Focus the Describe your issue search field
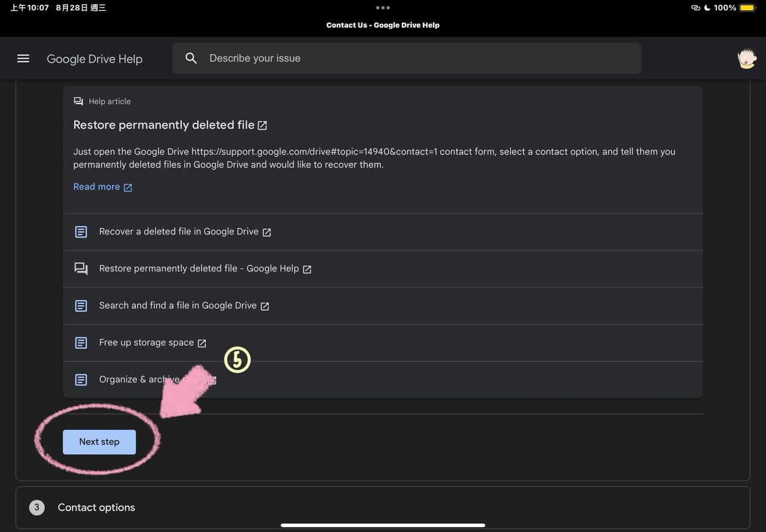766x532 pixels. [407, 58]
